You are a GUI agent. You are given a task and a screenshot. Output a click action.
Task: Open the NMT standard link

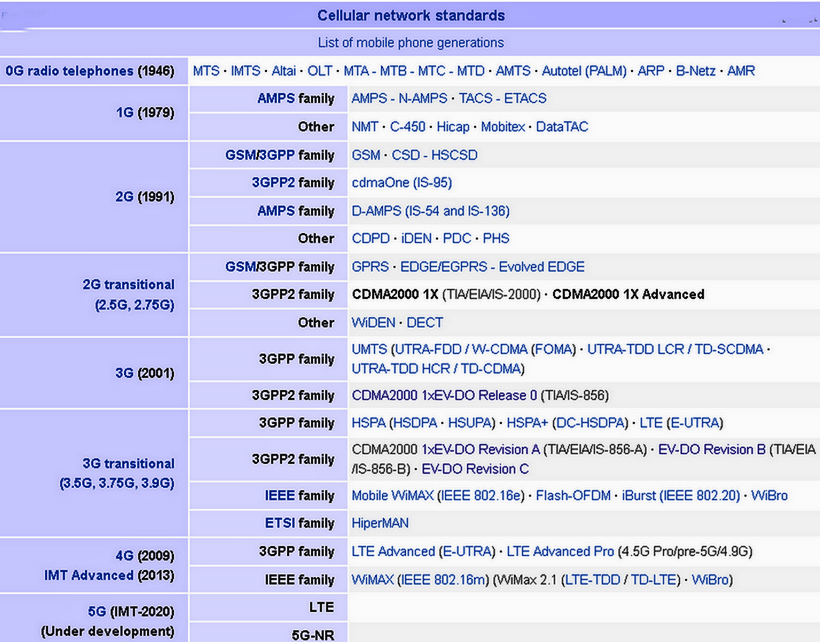click(x=365, y=127)
